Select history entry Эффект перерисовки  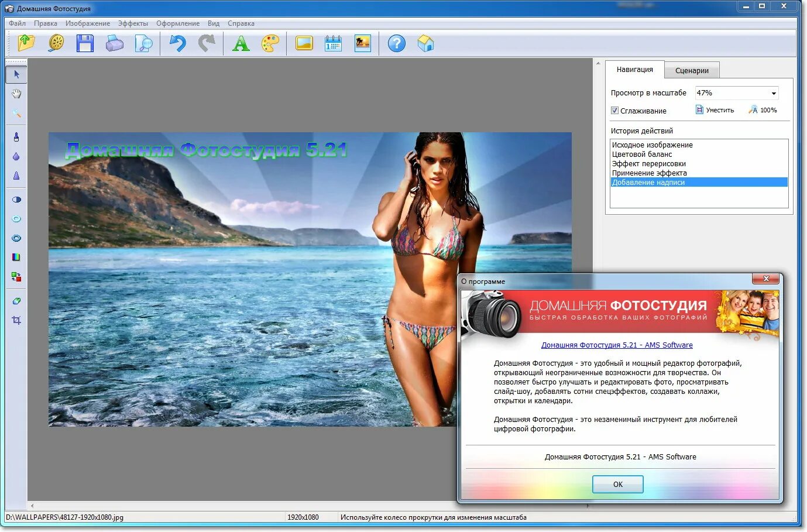tap(699, 163)
